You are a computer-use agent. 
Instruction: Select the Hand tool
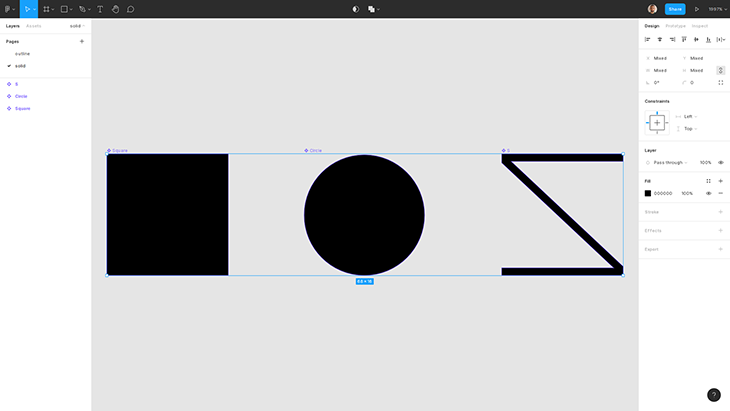[115, 9]
